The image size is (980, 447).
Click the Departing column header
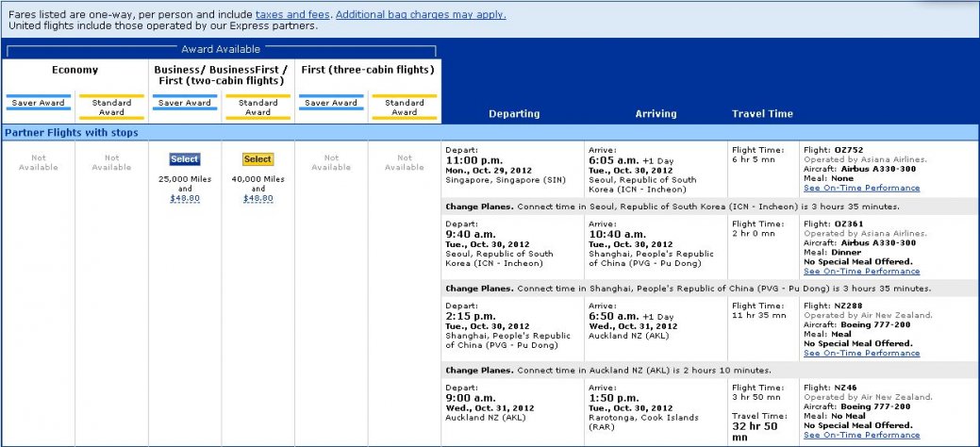click(514, 114)
